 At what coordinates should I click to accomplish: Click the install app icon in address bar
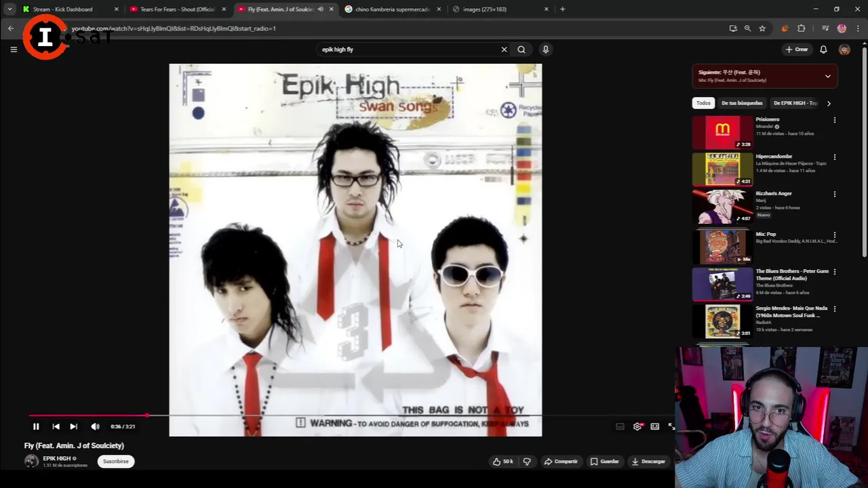[x=733, y=28]
